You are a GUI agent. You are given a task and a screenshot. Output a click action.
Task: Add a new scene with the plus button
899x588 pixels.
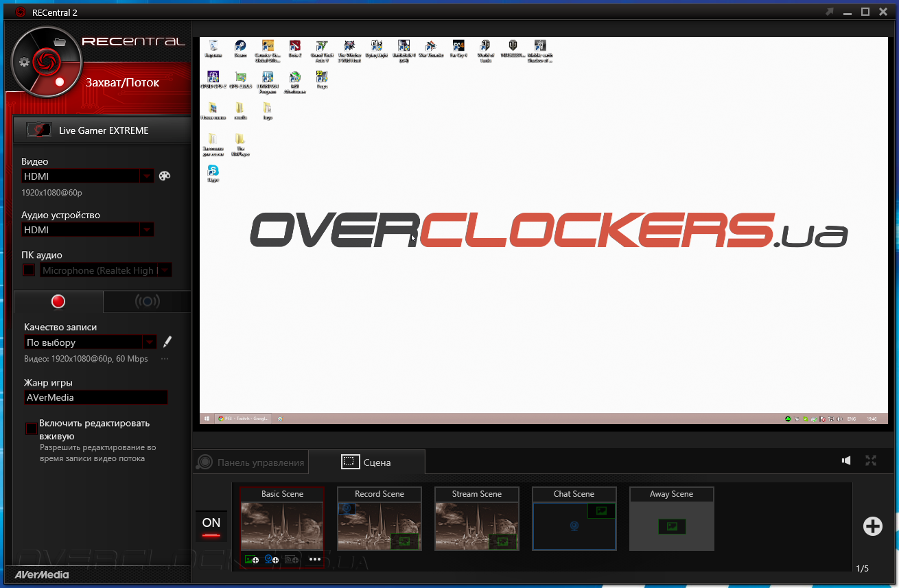point(872,526)
